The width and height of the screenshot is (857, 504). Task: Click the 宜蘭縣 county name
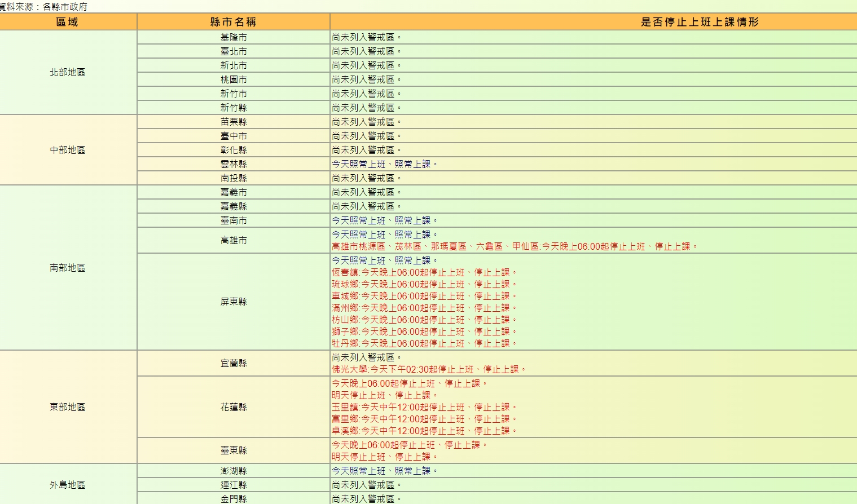234,363
